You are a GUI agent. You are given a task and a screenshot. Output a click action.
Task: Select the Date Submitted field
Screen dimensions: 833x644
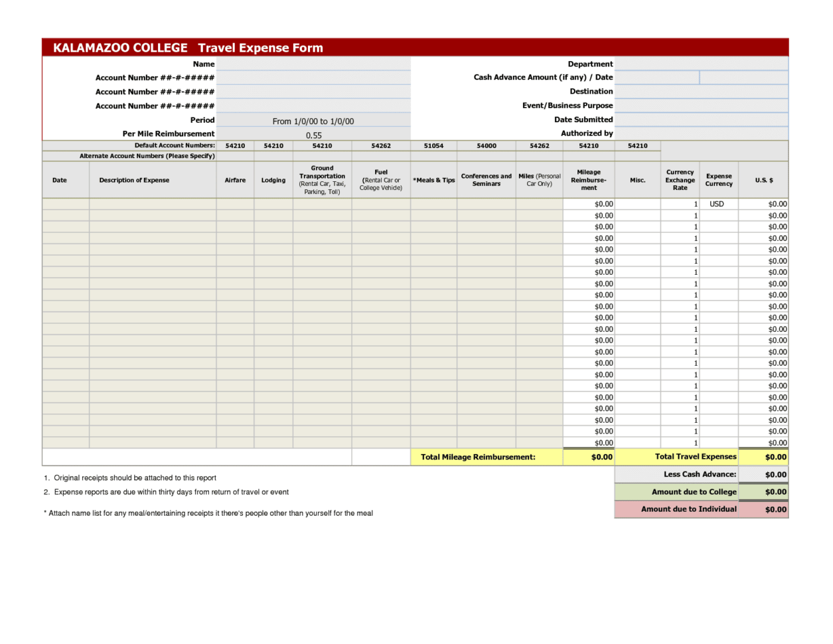702,120
